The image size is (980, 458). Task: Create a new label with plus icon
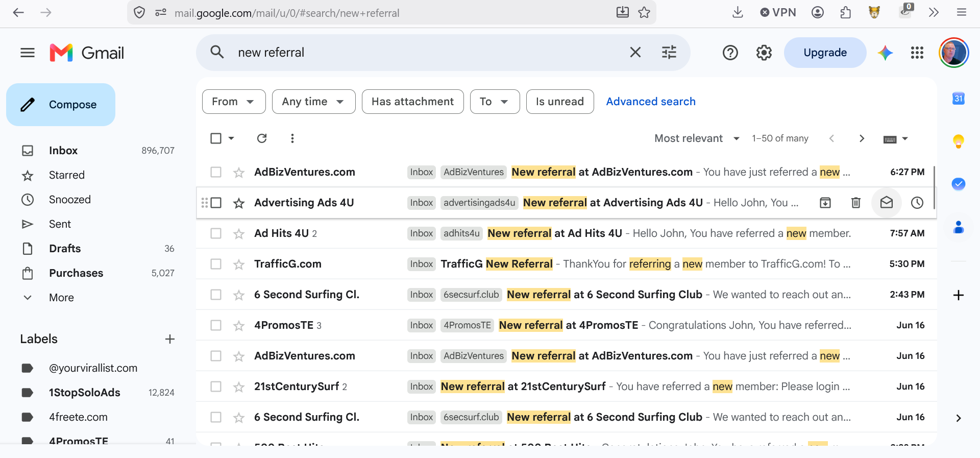(x=170, y=339)
